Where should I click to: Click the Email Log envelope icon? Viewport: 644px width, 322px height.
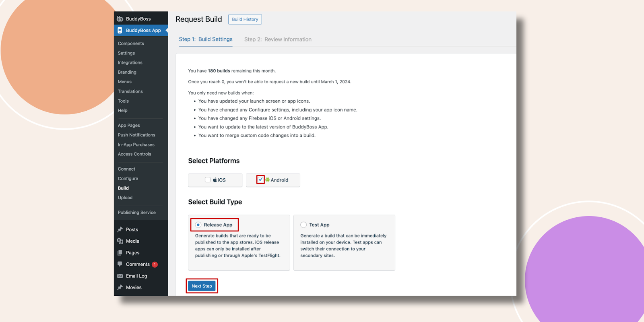tap(120, 276)
